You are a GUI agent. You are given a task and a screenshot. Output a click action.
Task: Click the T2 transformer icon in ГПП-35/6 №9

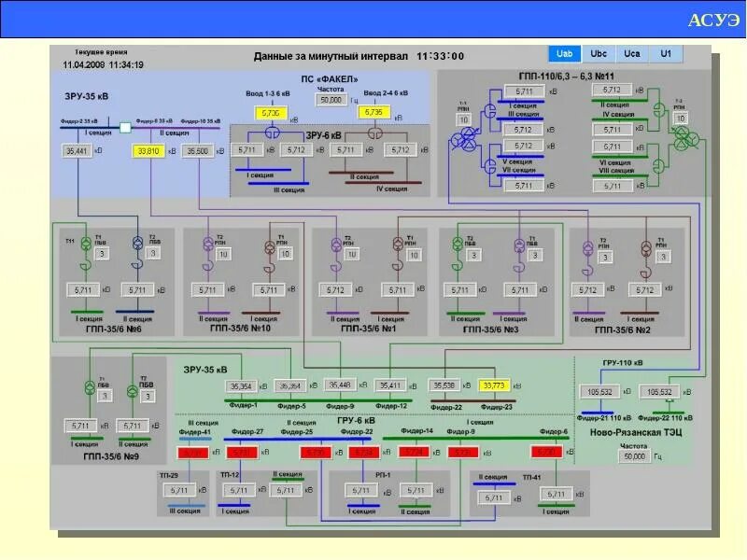click(133, 391)
